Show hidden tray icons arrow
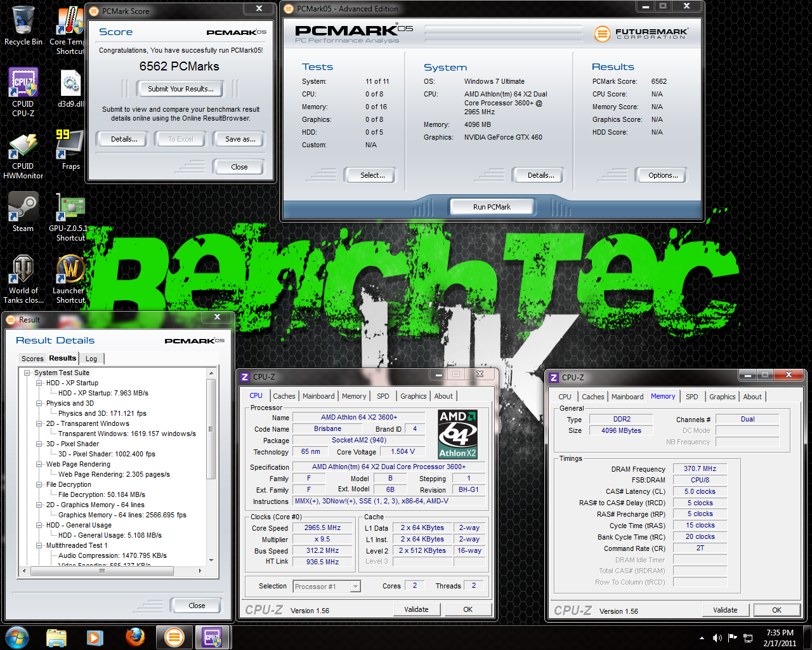 [702, 638]
